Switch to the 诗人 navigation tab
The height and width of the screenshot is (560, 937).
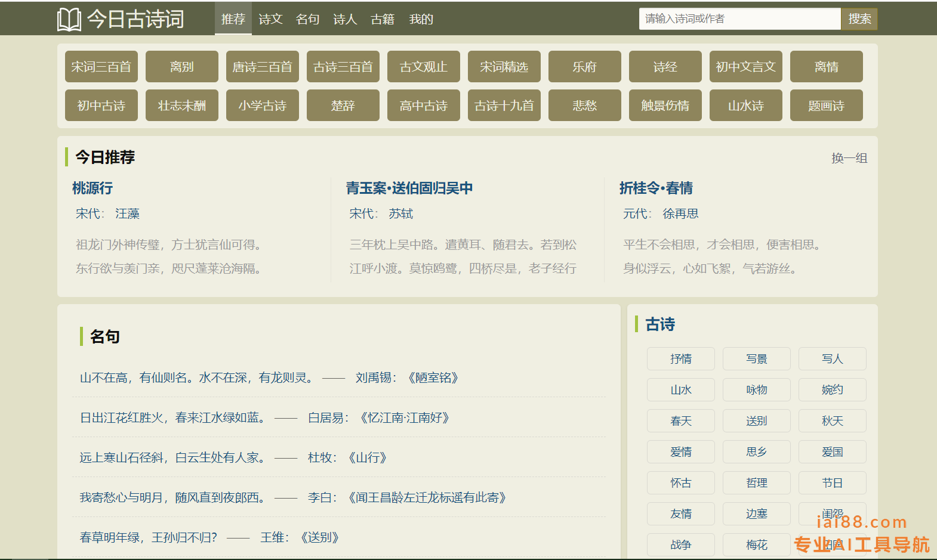pyautogui.click(x=345, y=19)
